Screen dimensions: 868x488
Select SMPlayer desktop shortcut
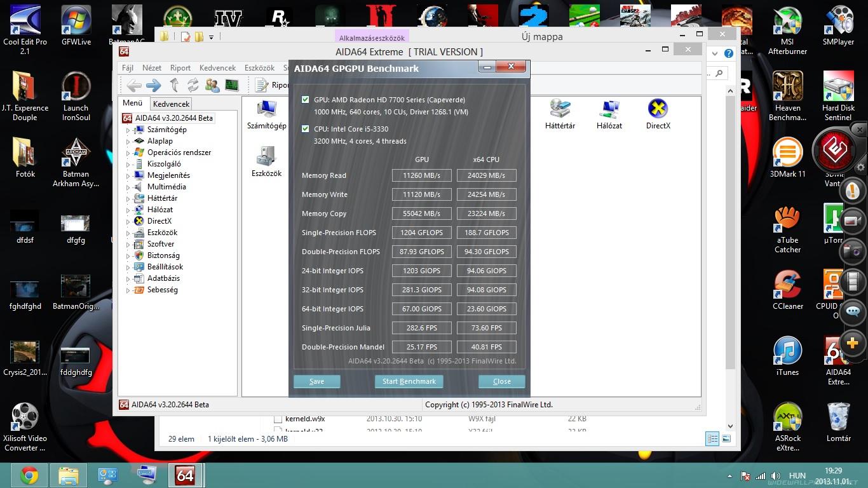[838, 26]
